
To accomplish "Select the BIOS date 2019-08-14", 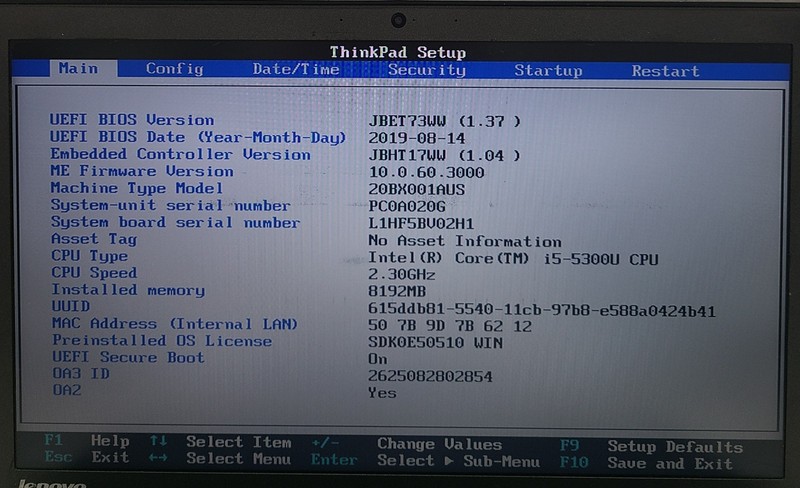I will pos(417,138).
